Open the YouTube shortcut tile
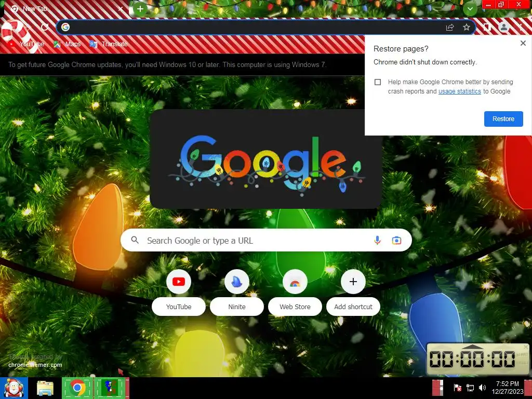The width and height of the screenshot is (532, 399). tap(179, 282)
